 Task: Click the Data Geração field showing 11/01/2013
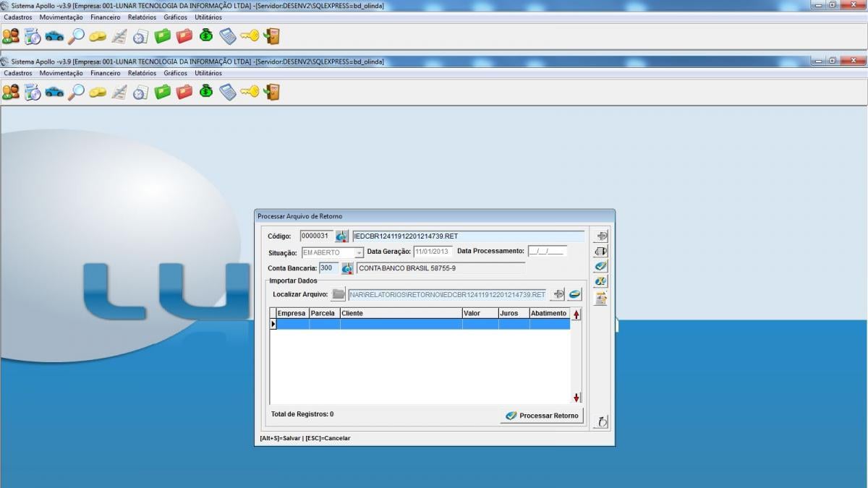433,252
